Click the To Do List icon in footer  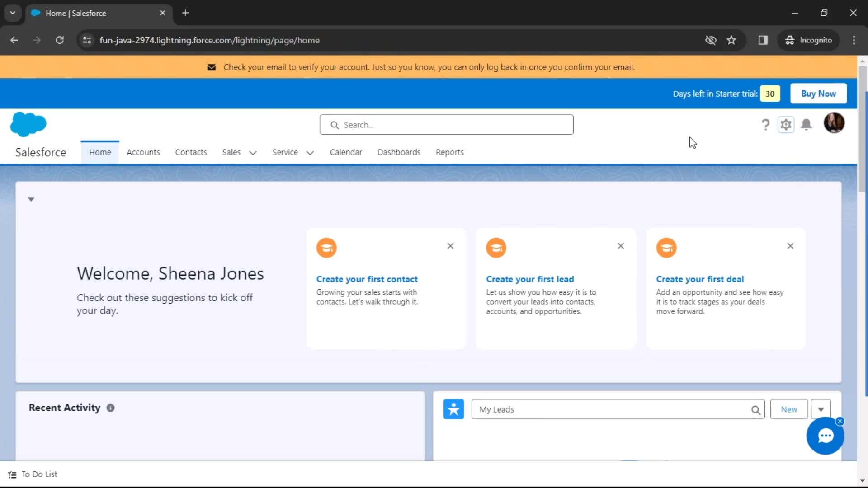pos(12,474)
